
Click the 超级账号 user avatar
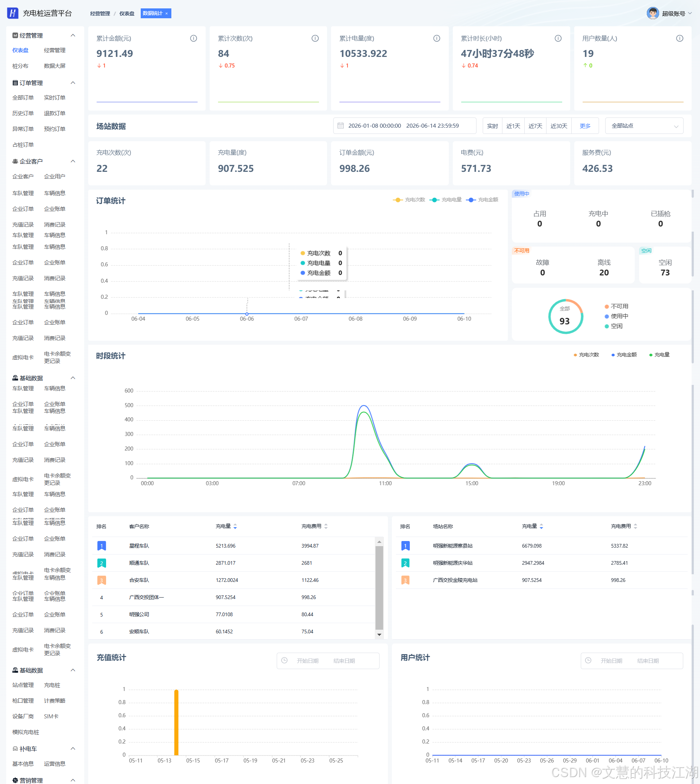tap(652, 13)
